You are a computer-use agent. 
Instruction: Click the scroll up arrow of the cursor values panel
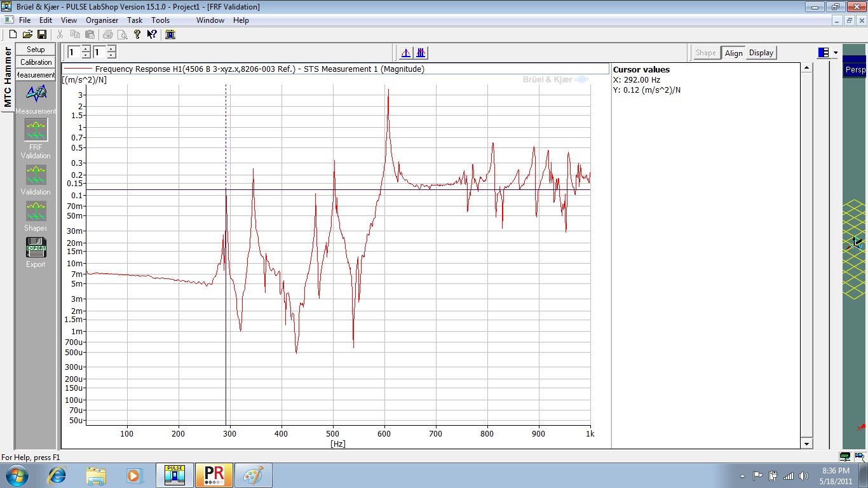pyautogui.click(x=806, y=68)
